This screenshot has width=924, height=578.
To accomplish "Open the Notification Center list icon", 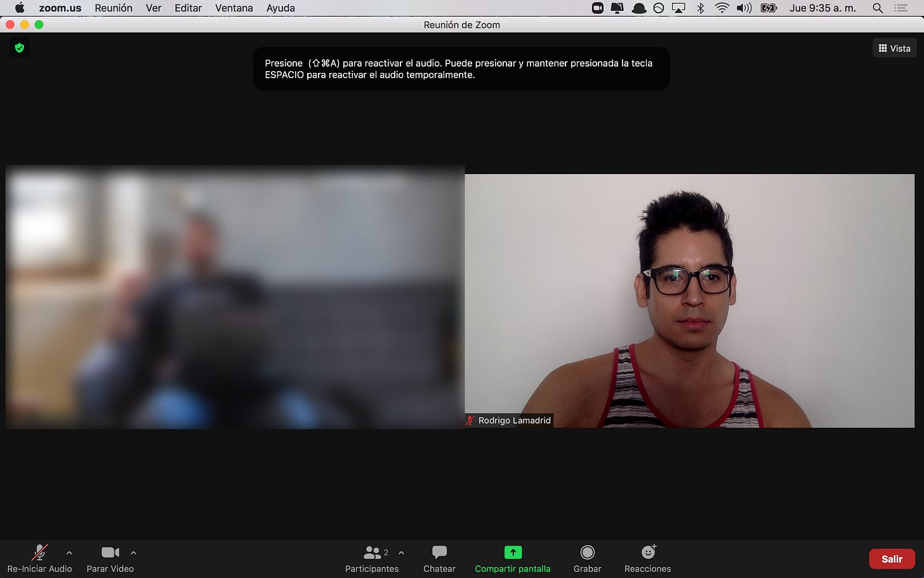I will coord(901,8).
